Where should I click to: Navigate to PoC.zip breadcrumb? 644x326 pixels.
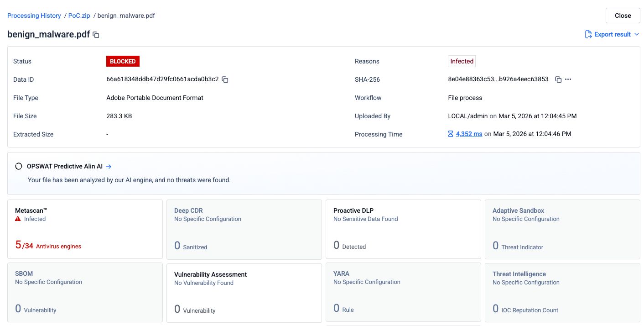[x=79, y=16]
